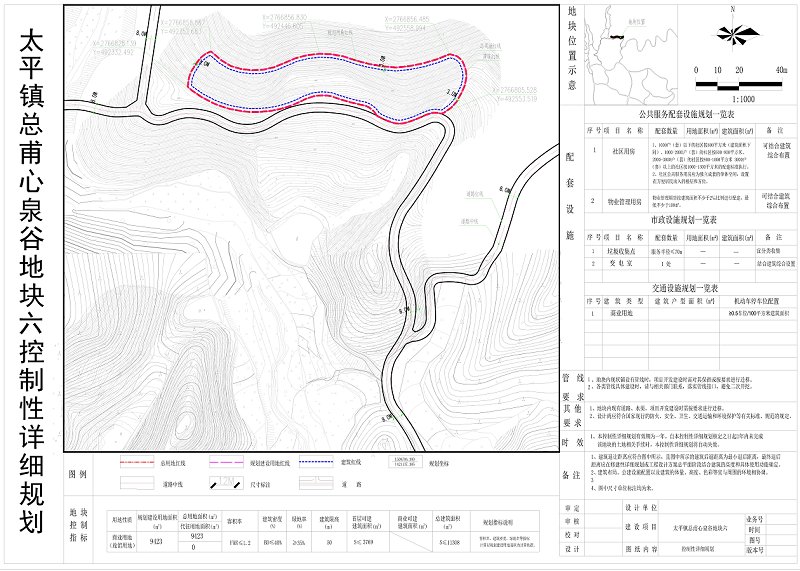Click the vertical title 太平镇总甫心泉谷地块六控制性详细规划
The width and height of the screenshot is (800, 571).
point(31,285)
